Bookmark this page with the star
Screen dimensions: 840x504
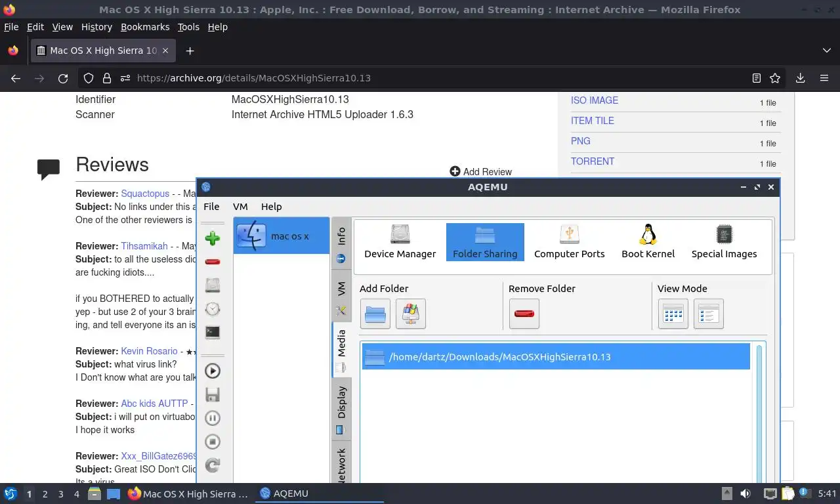click(775, 78)
